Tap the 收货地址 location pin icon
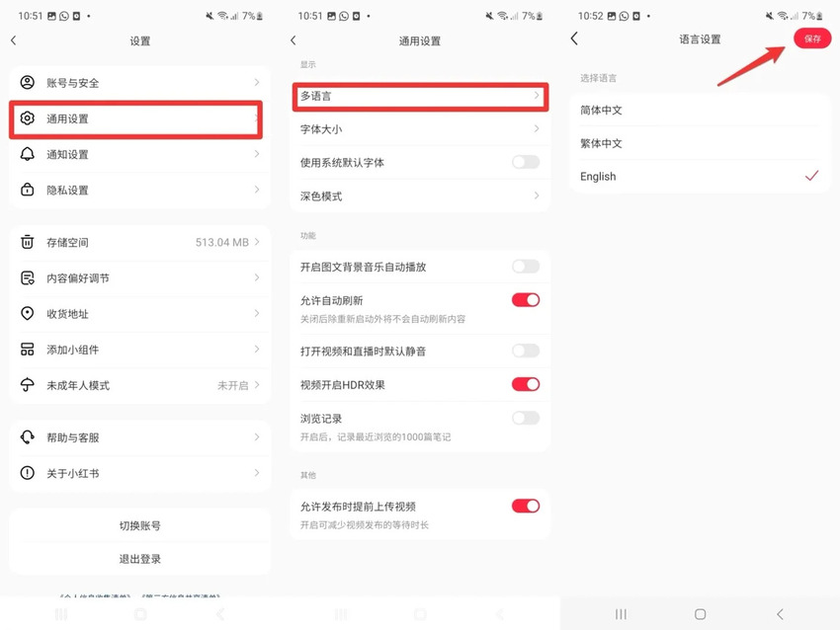840x630 pixels. (25, 313)
